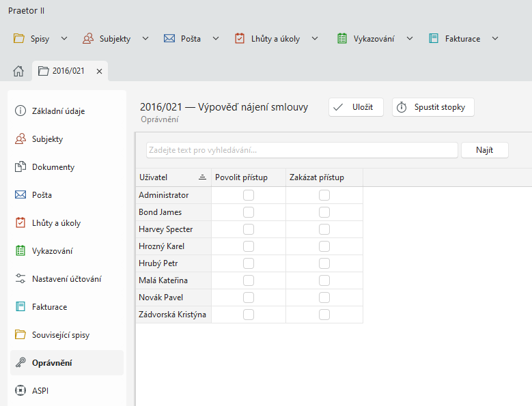Open Základní údaje info icon in sidebar
Screen dimensions: 532x406
(x=20, y=111)
